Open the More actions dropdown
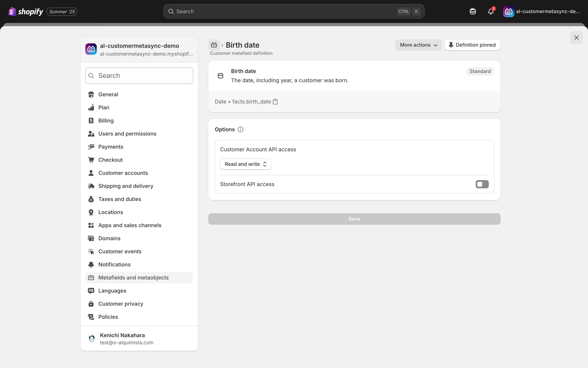Image resolution: width=588 pixels, height=368 pixels. point(418,45)
